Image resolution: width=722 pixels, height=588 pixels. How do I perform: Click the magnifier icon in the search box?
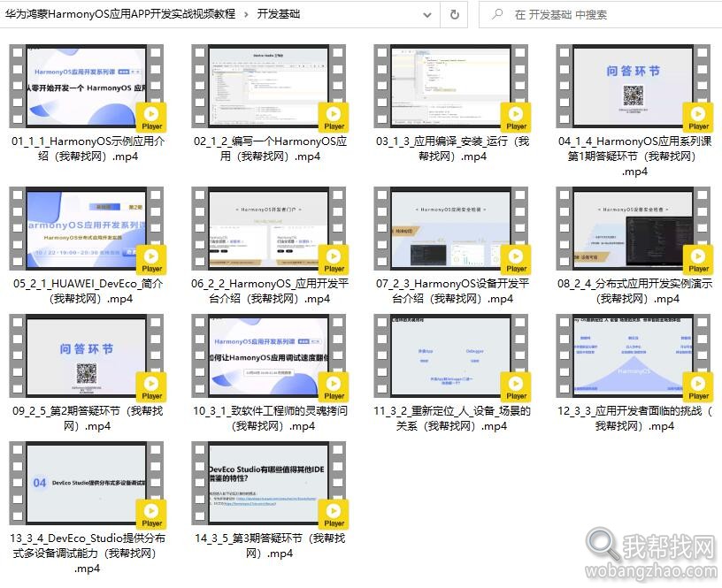497,15
